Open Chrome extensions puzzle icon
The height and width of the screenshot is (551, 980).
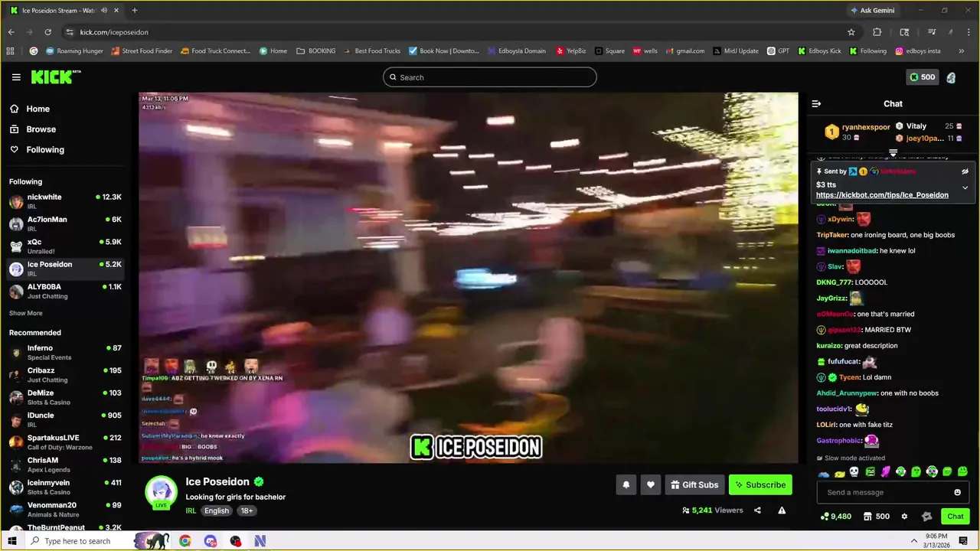(x=877, y=32)
